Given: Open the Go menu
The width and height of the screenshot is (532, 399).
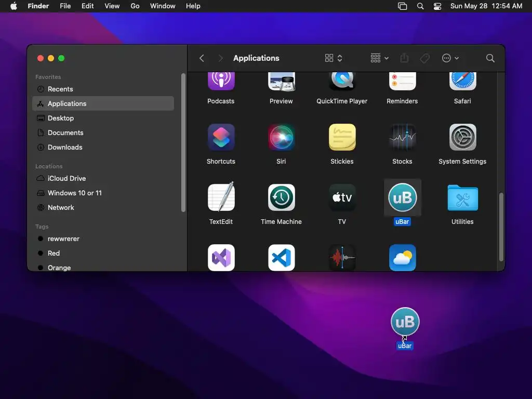Looking at the screenshot, I should pos(135,6).
